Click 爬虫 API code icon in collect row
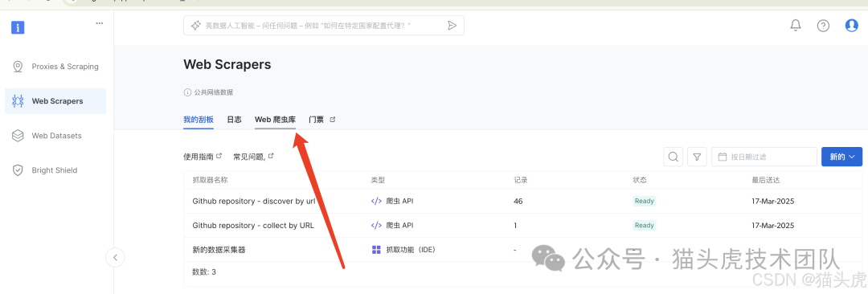This screenshot has width=868, height=294. [x=376, y=226]
